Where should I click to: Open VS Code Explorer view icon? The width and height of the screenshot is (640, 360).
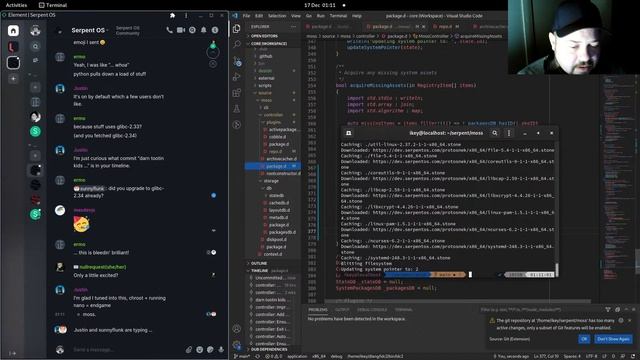[236, 29]
